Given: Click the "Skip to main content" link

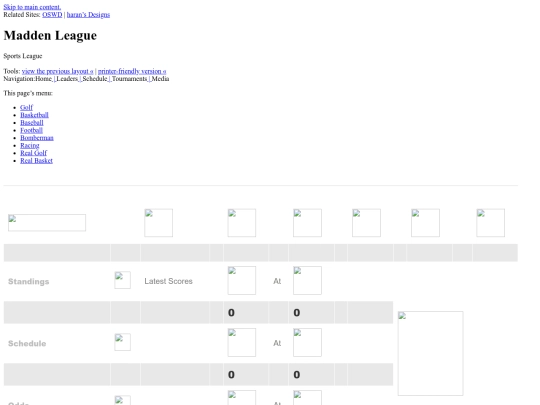Looking at the screenshot, I should [32, 7].
